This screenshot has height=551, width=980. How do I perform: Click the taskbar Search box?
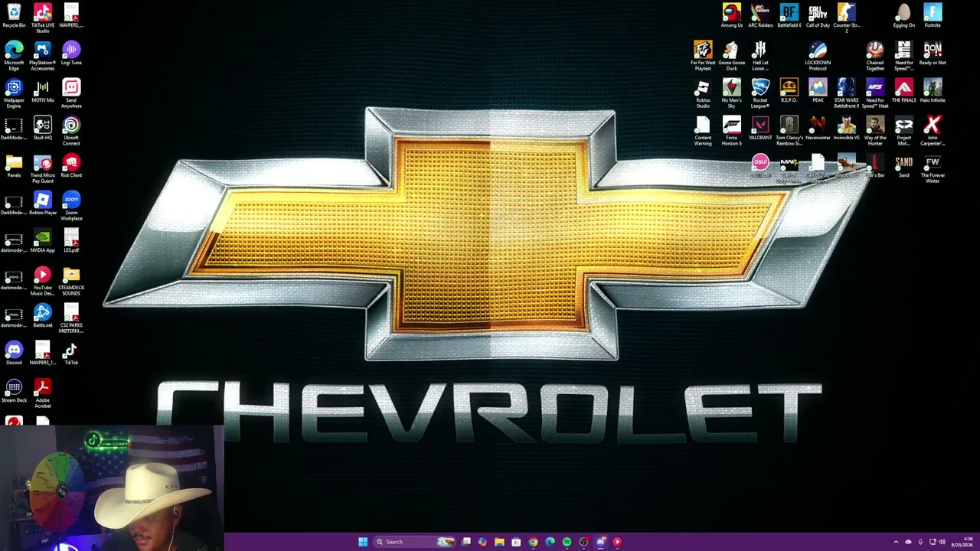(x=414, y=542)
